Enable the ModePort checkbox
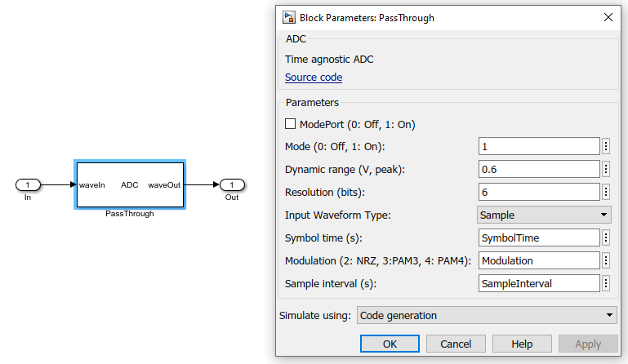This screenshot has height=364, width=628. click(x=290, y=124)
